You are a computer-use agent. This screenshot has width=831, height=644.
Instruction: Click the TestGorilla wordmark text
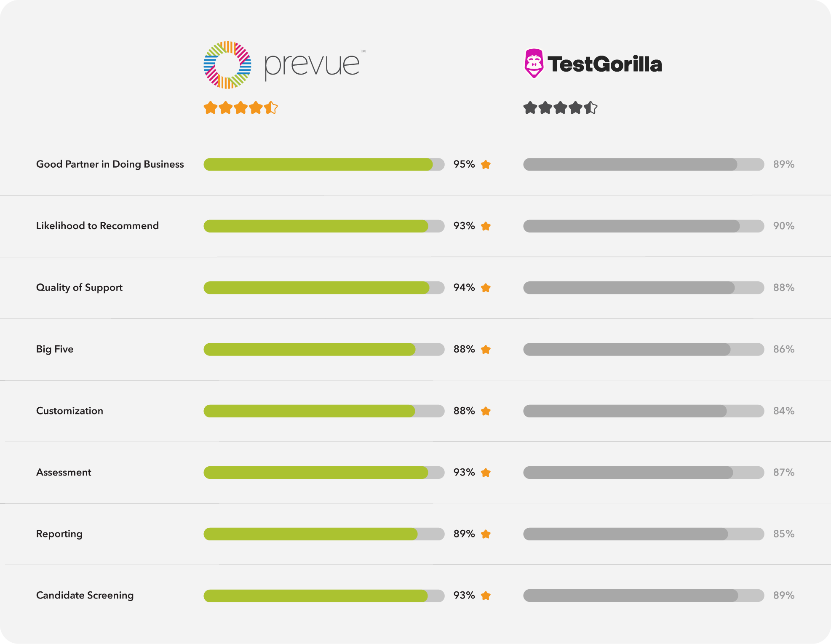(604, 64)
